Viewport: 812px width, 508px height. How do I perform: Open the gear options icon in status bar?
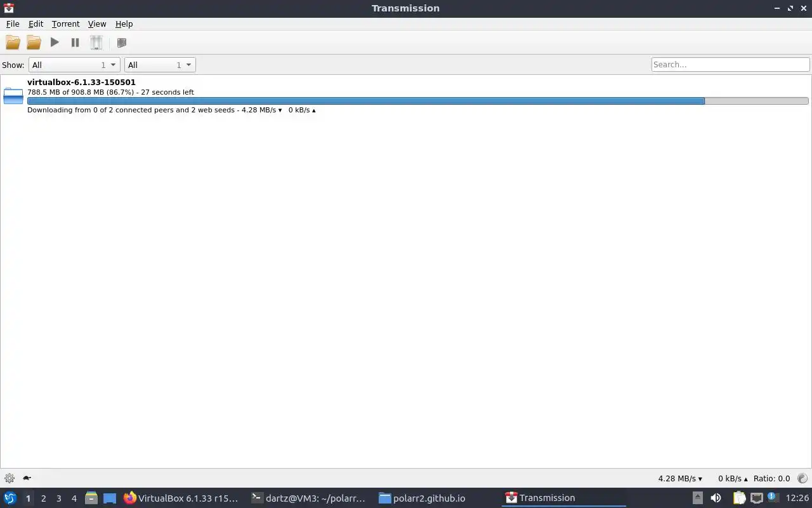click(9, 478)
